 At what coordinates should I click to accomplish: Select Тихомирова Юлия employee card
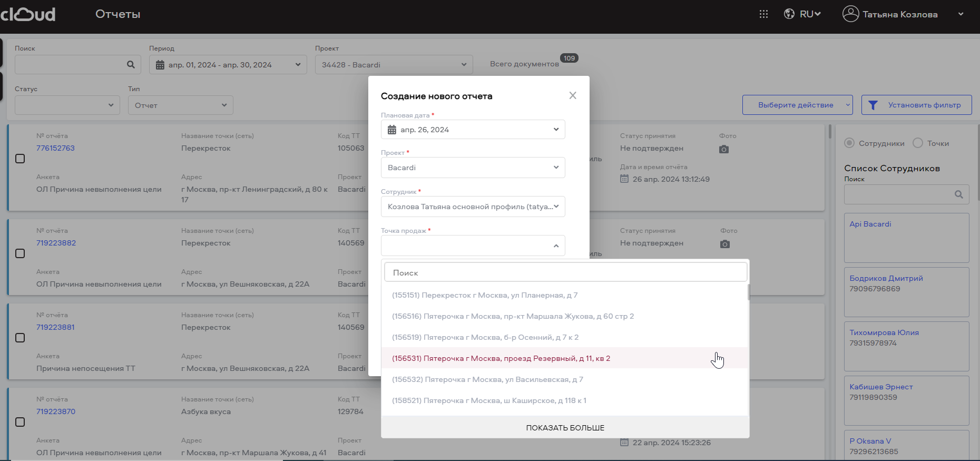pos(907,346)
